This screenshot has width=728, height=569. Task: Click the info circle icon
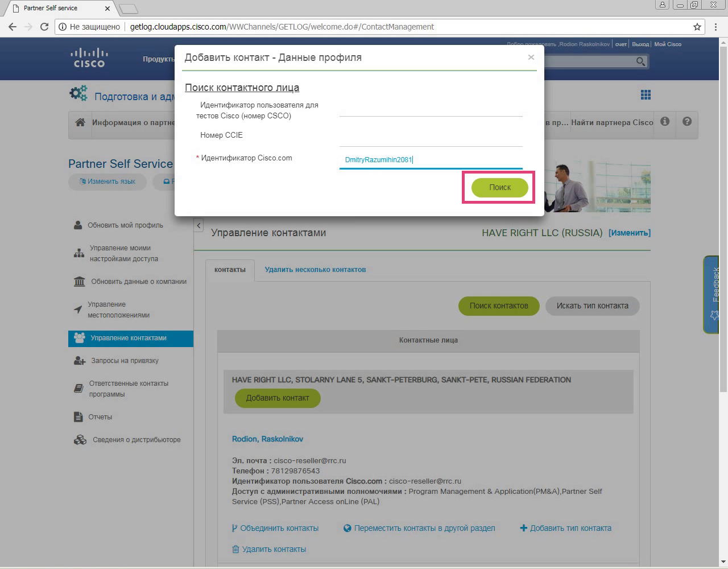pos(665,122)
